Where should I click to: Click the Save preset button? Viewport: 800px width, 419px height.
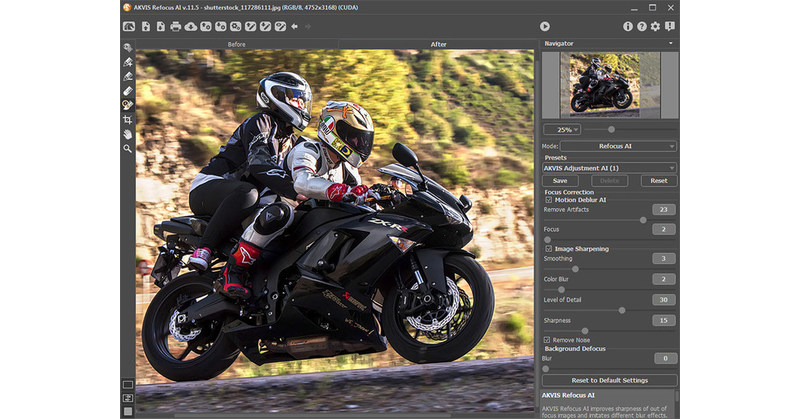[x=559, y=181]
